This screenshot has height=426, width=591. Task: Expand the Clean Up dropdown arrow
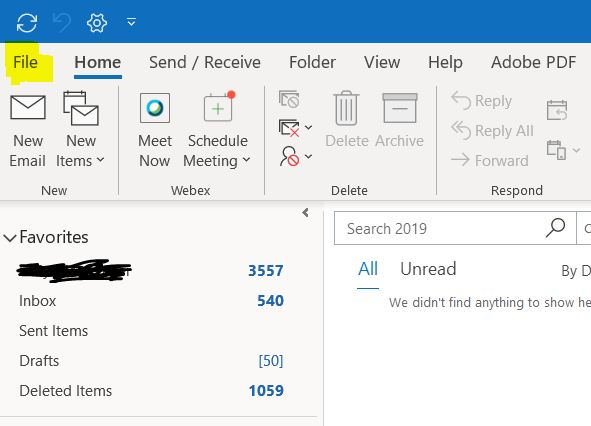(308, 128)
